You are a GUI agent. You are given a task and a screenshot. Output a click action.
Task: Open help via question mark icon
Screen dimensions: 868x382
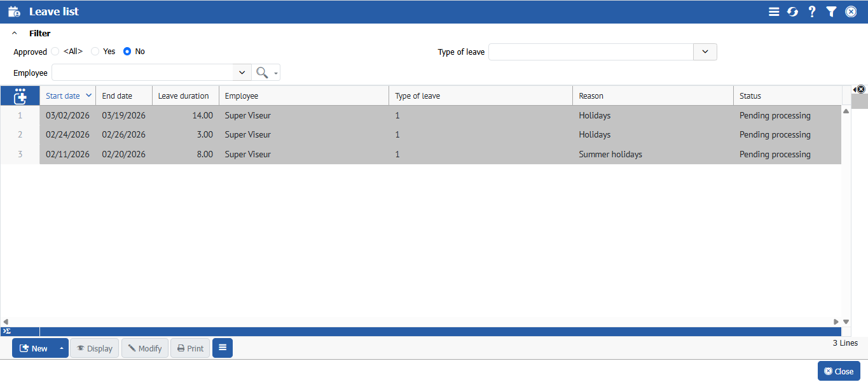[x=812, y=11]
